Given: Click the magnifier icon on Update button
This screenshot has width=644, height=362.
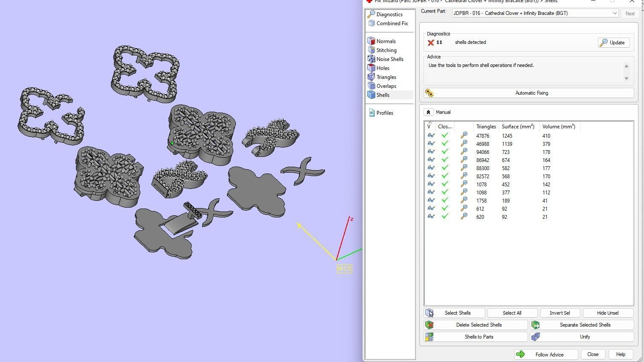Looking at the screenshot, I should pos(603,43).
